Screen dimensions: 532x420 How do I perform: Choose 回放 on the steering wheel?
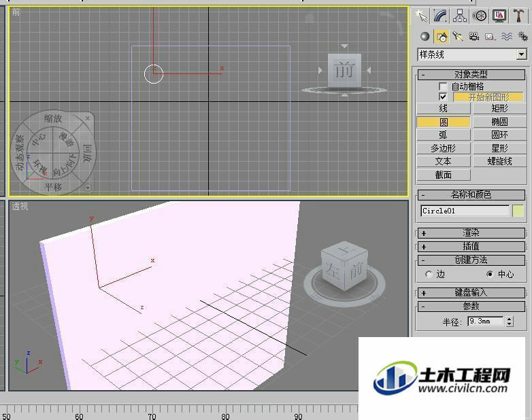pos(87,153)
